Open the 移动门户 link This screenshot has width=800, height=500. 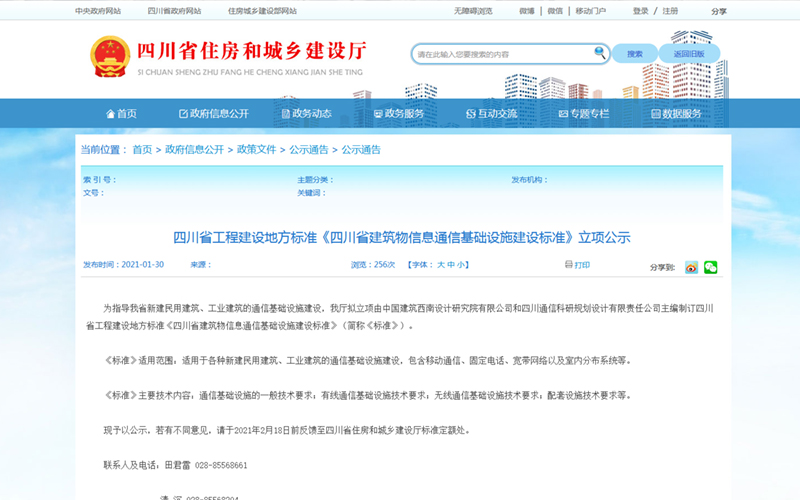pos(591,11)
